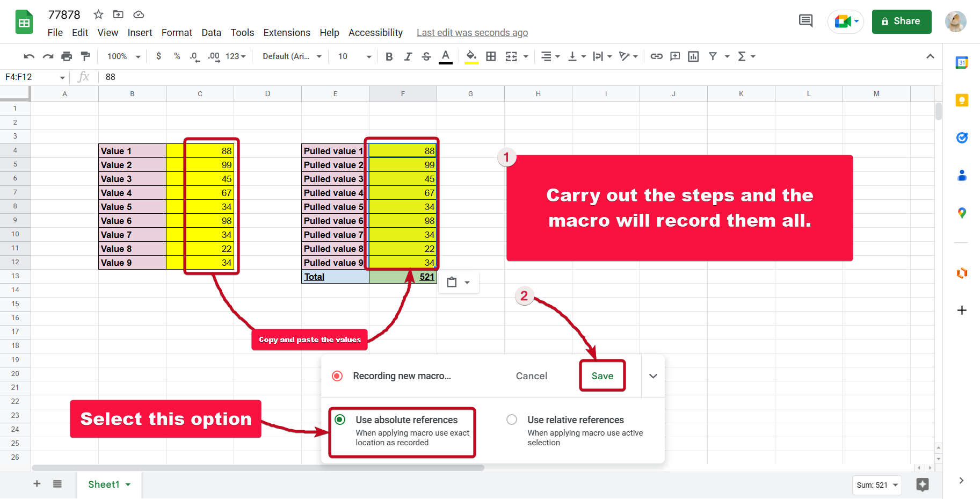Image resolution: width=980 pixels, height=499 pixels.
Task: Click the recording indicator radio icon
Action: tap(337, 376)
